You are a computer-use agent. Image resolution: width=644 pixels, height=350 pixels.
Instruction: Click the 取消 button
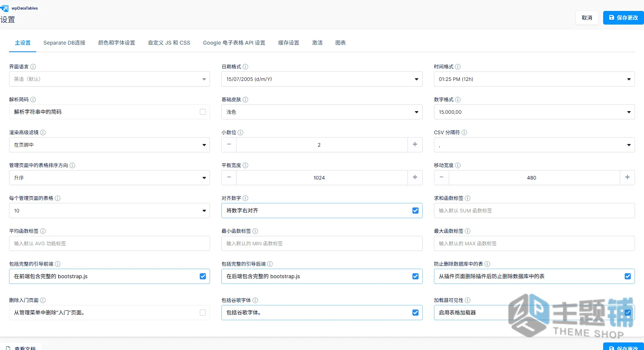pos(587,18)
